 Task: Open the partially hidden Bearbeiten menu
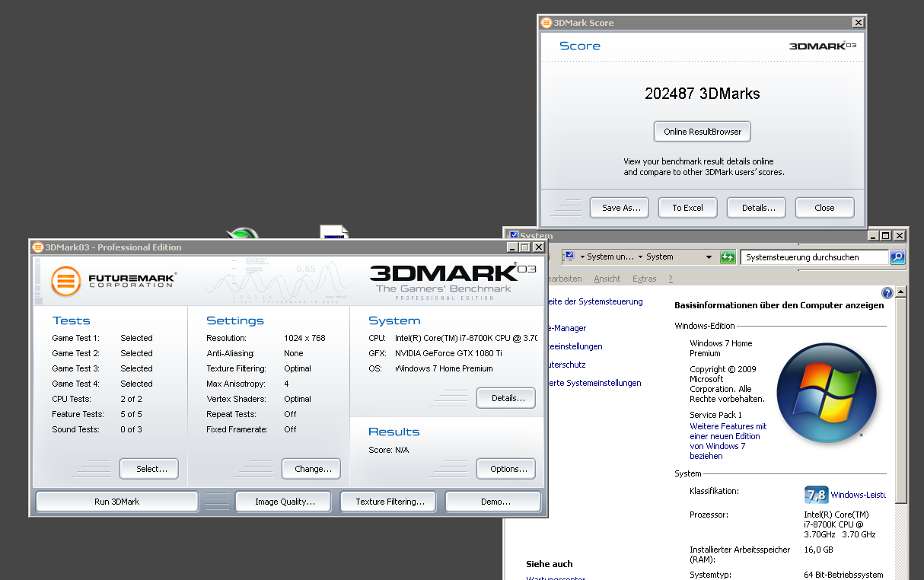[565, 279]
